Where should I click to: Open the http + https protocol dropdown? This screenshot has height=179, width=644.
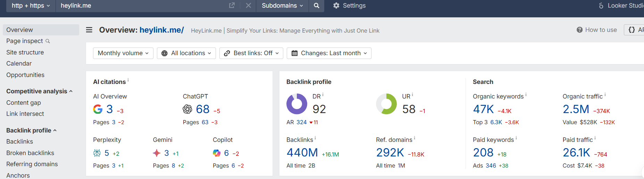[x=31, y=6]
